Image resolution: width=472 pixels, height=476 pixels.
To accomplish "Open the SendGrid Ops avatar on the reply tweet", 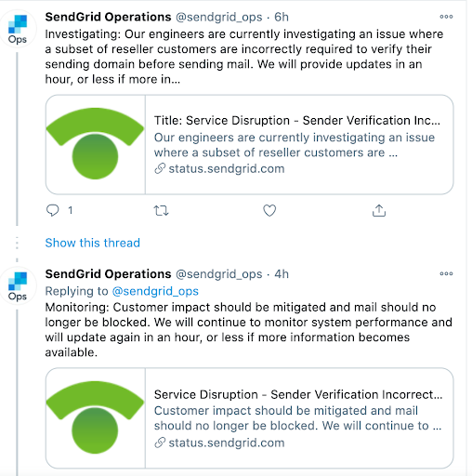I will pyautogui.click(x=18, y=286).
